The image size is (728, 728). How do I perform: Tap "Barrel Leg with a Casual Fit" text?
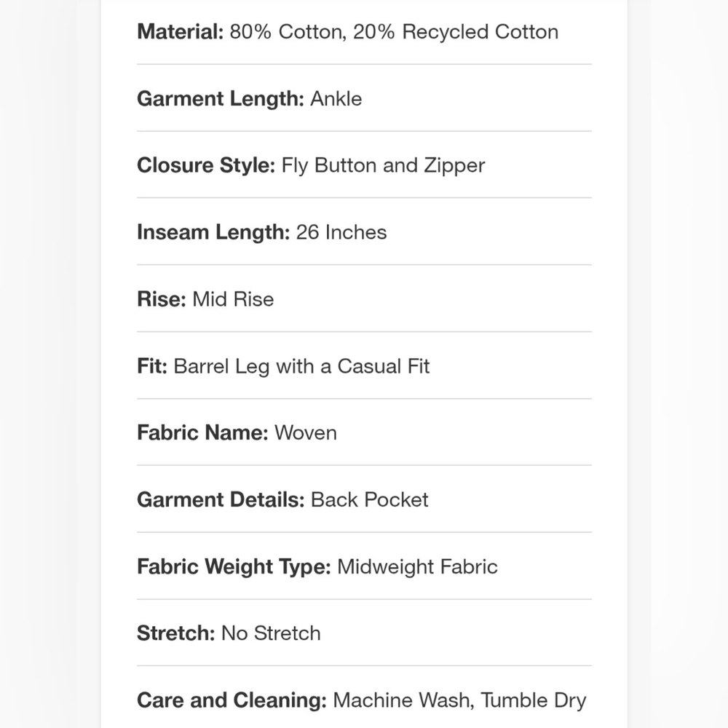coord(301,365)
